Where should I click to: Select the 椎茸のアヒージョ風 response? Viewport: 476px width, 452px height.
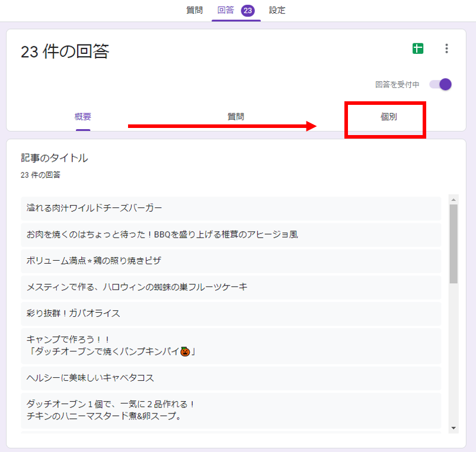(x=231, y=235)
